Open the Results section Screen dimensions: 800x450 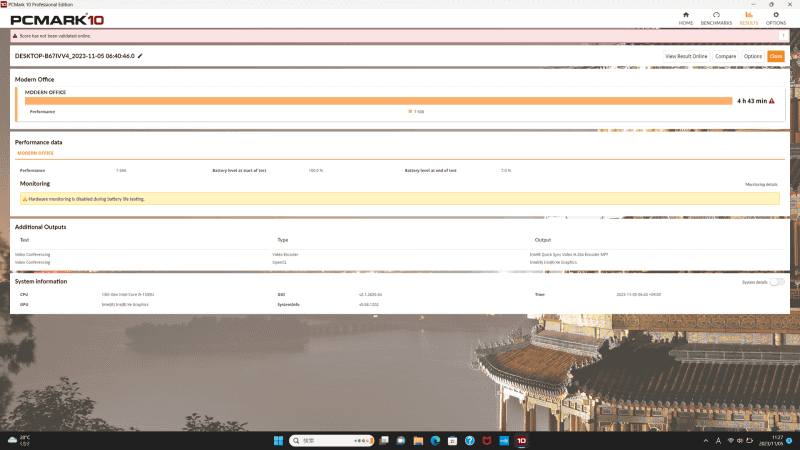point(748,18)
